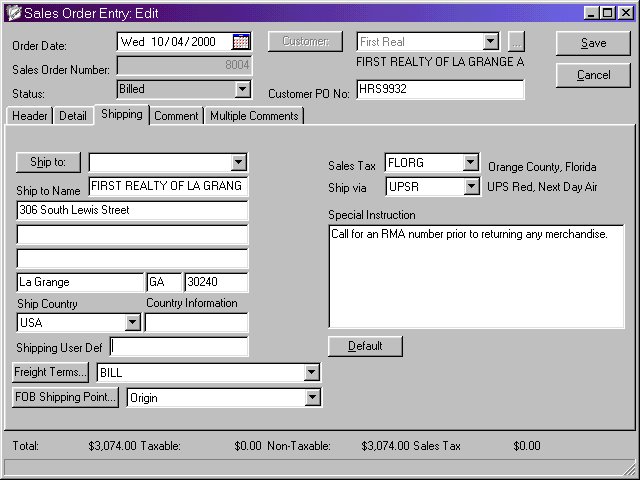Click the Sales Order Entry title bar icon
The height and width of the screenshot is (480, 640).
point(12,13)
